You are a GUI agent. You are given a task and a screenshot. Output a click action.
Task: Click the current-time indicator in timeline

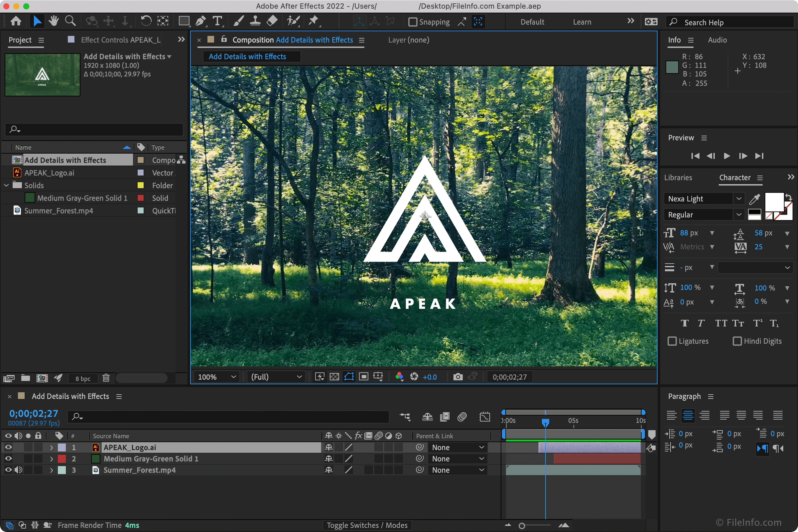545,422
